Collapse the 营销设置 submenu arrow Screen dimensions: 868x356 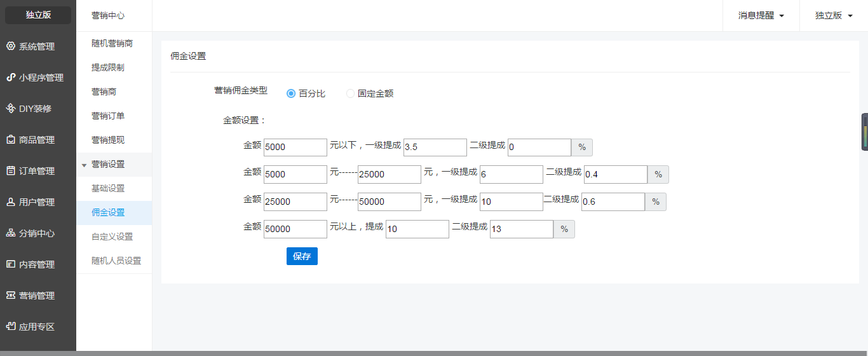pyautogui.click(x=84, y=165)
